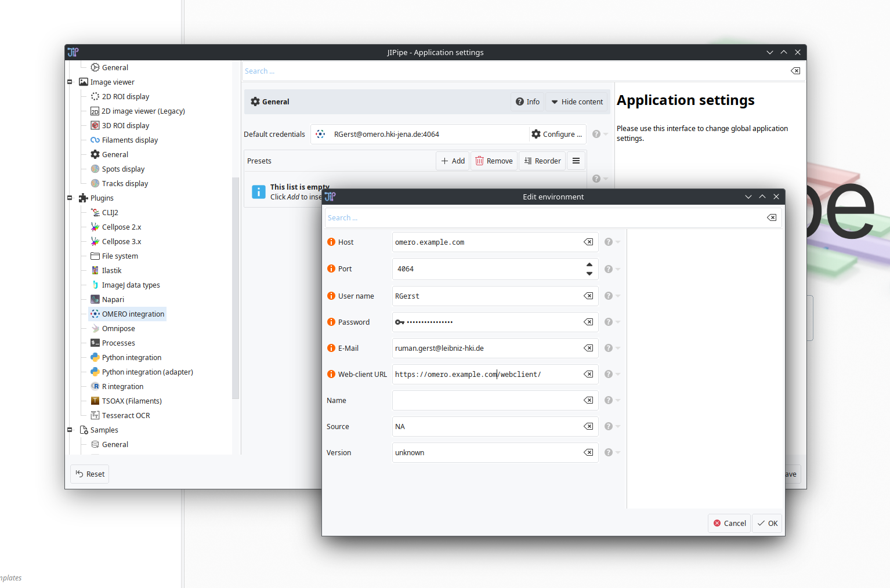Collapse the Plugins tree node
Viewport: 890px width, 588px height.
click(x=70, y=198)
